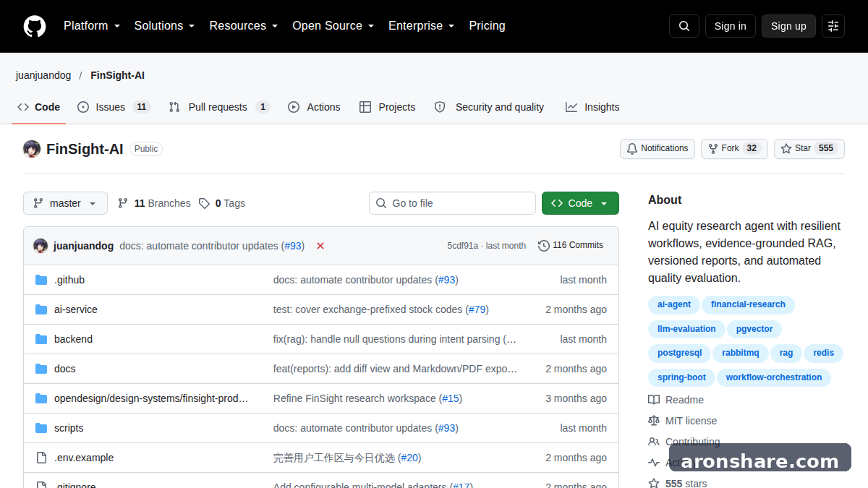Open the rag topic tag
The image size is (868, 488).
786,353
